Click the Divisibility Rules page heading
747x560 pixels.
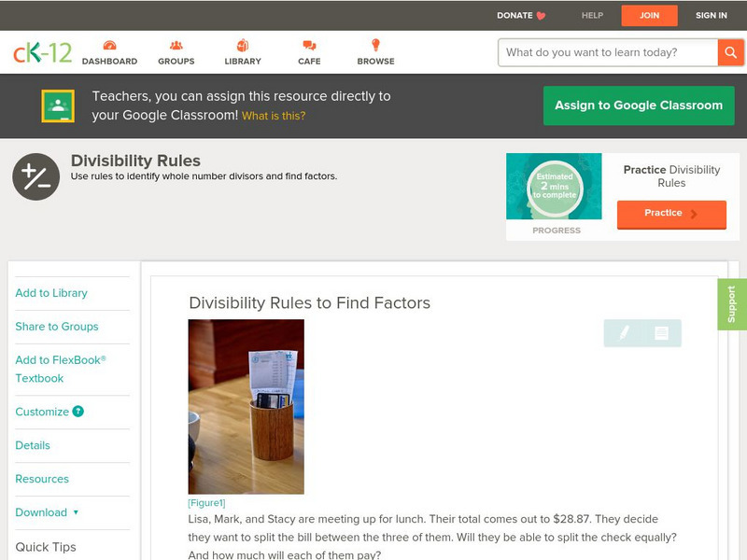[135, 161]
